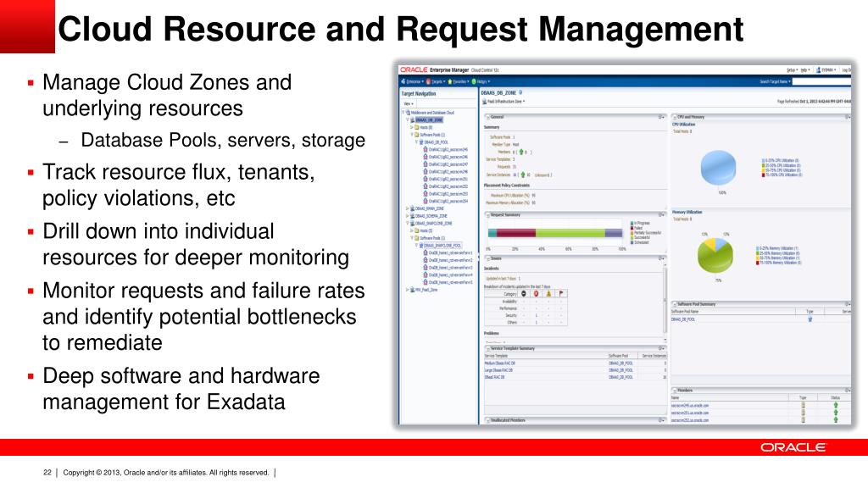Select DBAAS_SNAPCLONE_ZONE in the tree
The image size is (868, 488).
[433, 223]
